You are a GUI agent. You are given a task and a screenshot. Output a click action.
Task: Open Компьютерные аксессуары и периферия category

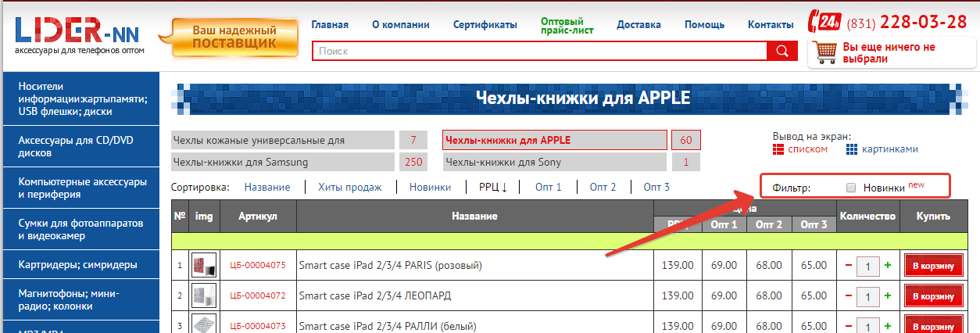(81, 188)
